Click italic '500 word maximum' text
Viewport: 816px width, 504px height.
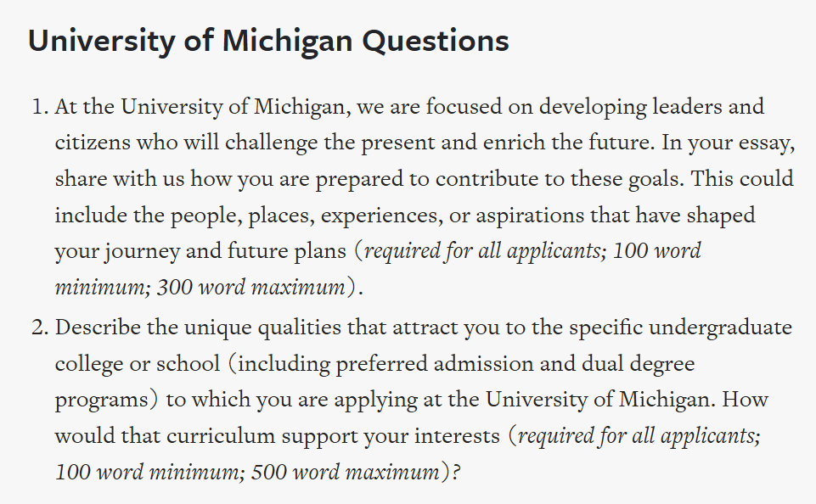click(x=345, y=473)
